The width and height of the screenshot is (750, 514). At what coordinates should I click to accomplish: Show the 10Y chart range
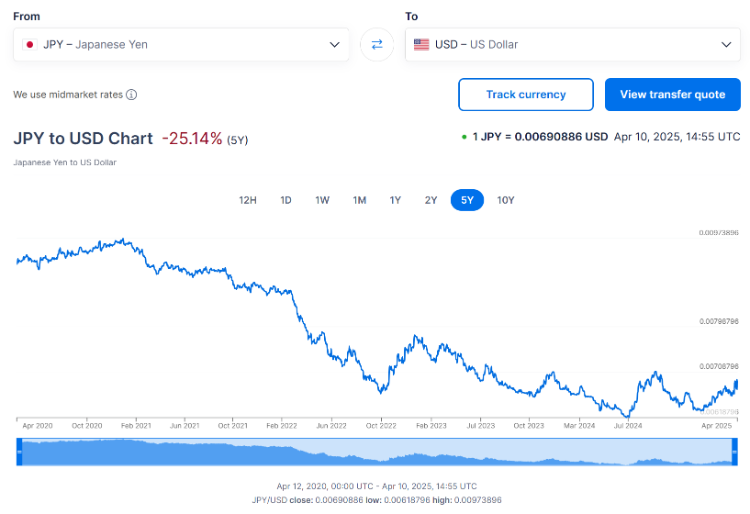506,200
